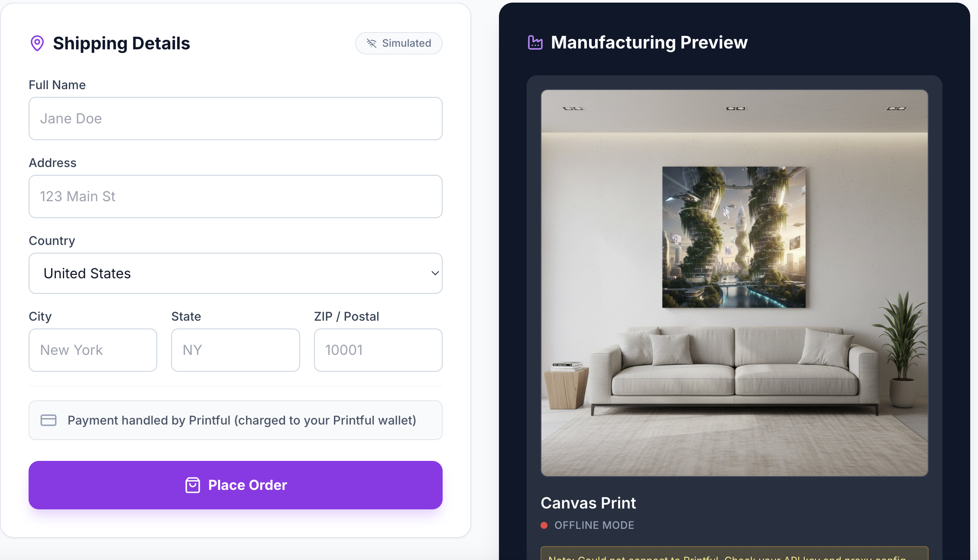978x560 pixels.
Task: Click the OFFLINE MODE status label
Action: coord(594,525)
